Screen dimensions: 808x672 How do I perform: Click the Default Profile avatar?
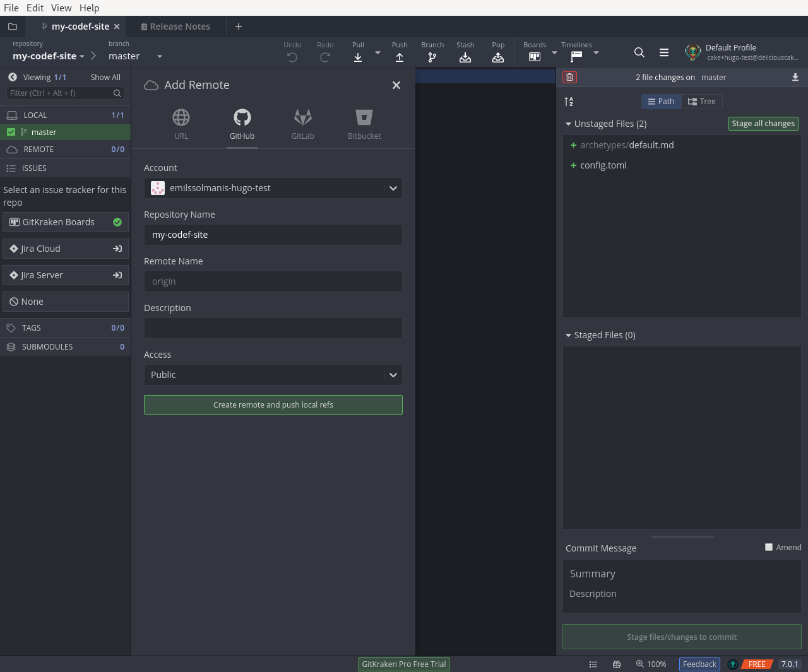click(693, 52)
